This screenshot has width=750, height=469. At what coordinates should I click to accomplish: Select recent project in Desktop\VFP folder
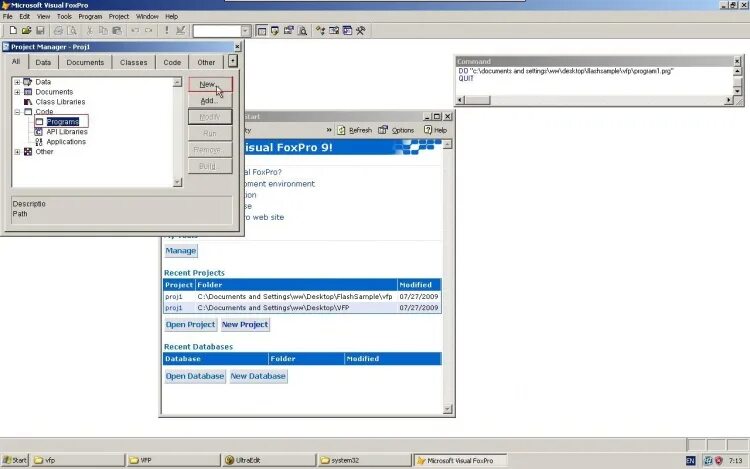302,308
